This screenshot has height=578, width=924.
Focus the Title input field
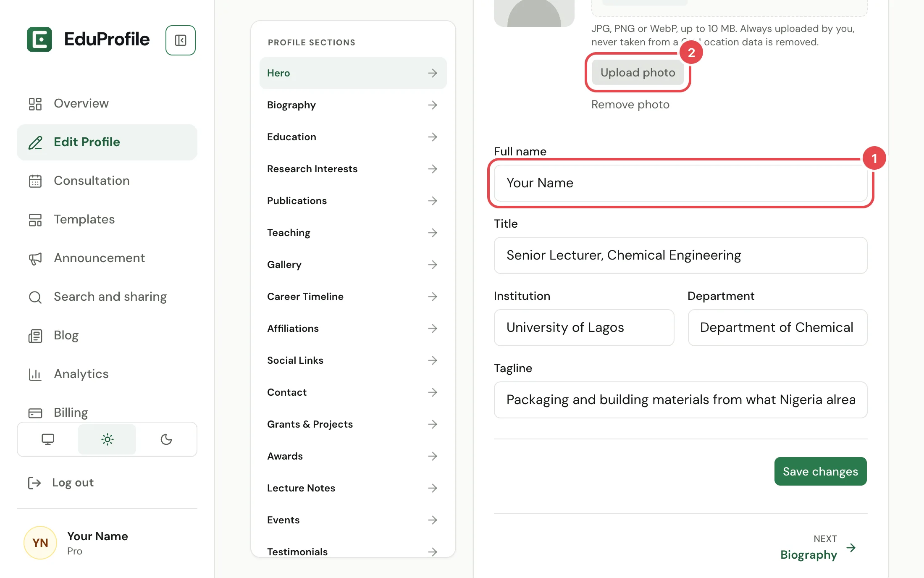(680, 255)
